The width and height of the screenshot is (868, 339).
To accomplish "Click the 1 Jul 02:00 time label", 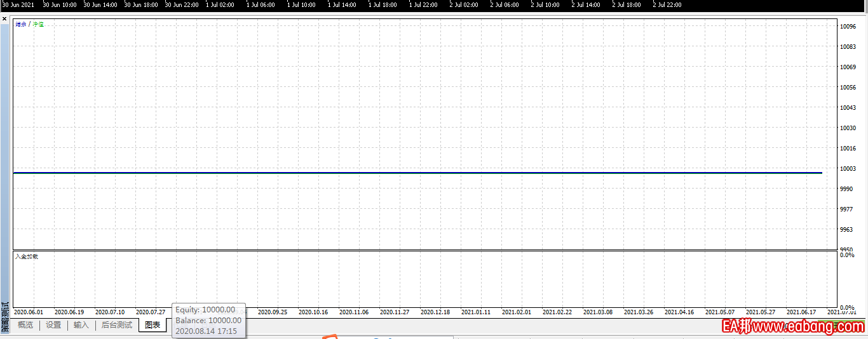I will pos(220,5).
